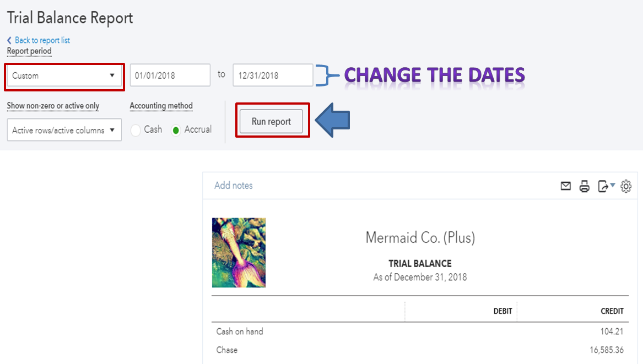The image size is (643, 364).
Task: Click the blue arrow pointing at Run report
Action: coord(333,120)
